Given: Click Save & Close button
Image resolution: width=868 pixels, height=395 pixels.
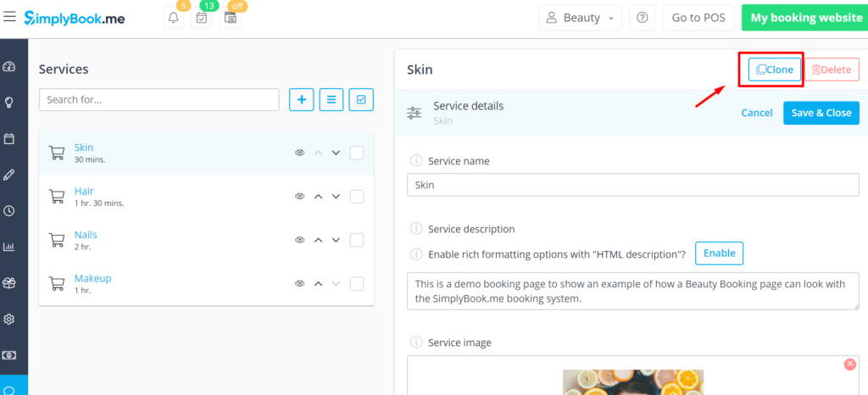Looking at the screenshot, I should click(x=821, y=113).
